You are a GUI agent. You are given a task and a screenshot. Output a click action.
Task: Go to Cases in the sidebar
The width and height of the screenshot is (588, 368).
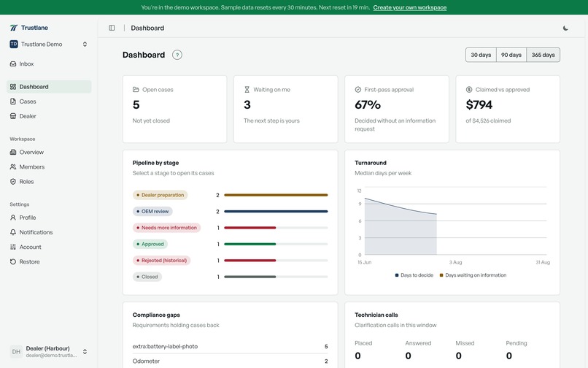coord(49,101)
